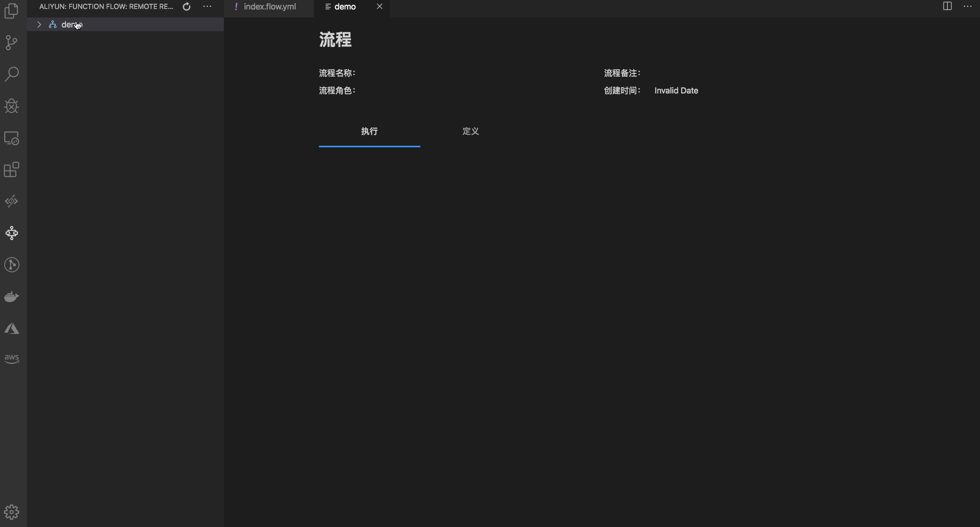
Task: Click the 流程备注 label
Action: pyautogui.click(x=623, y=73)
